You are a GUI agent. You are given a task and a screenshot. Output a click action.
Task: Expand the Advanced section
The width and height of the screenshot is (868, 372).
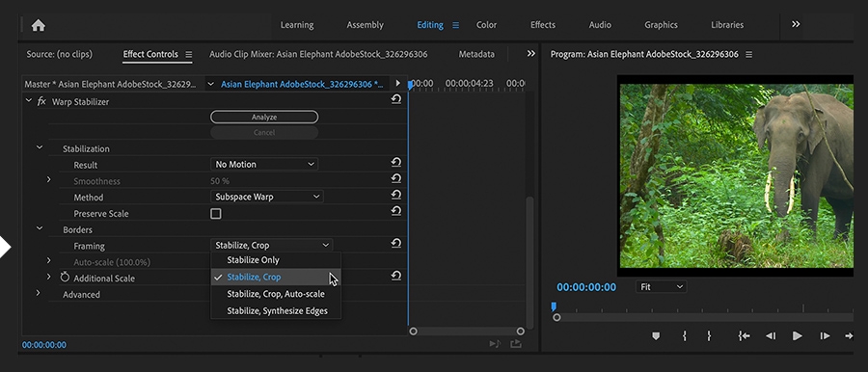click(38, 292)
